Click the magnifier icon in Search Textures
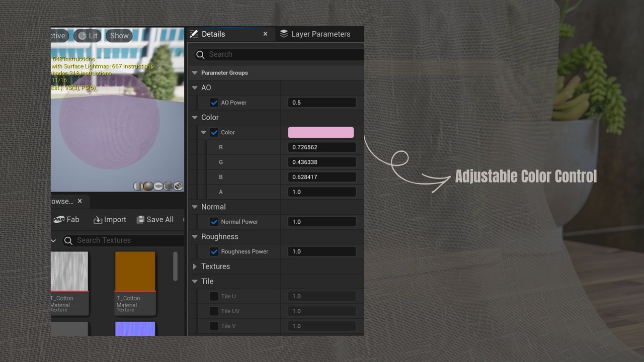644x362 pixels. [x=68, y=240]
